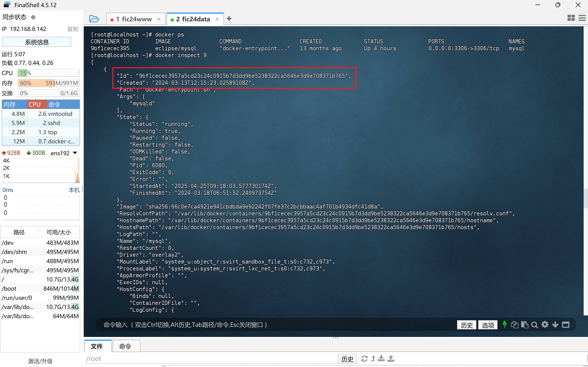Open the connection manager folder icon
The width and height of the screenshot is (588, 367).
point(94,19)
